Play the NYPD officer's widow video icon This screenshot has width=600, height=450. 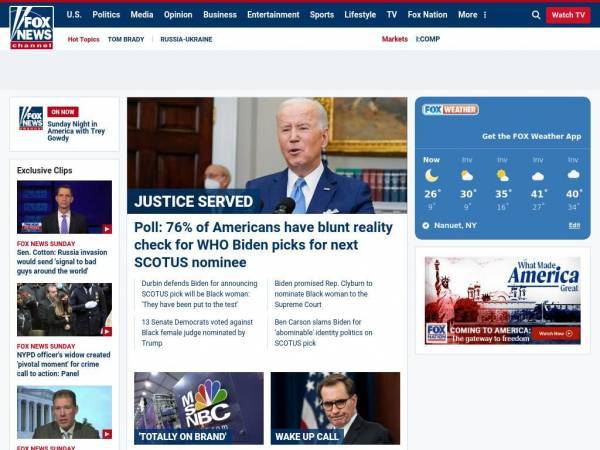(x=107, y=331)
